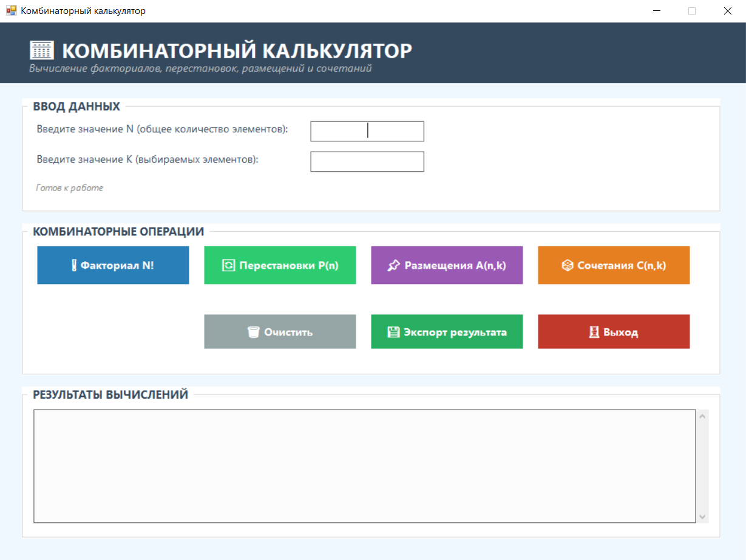
Task: Click inside the РЕЗУЛЬТАТЫ ВЫЧИСЛЕНИЙ text area
Action: pos(364,465)
